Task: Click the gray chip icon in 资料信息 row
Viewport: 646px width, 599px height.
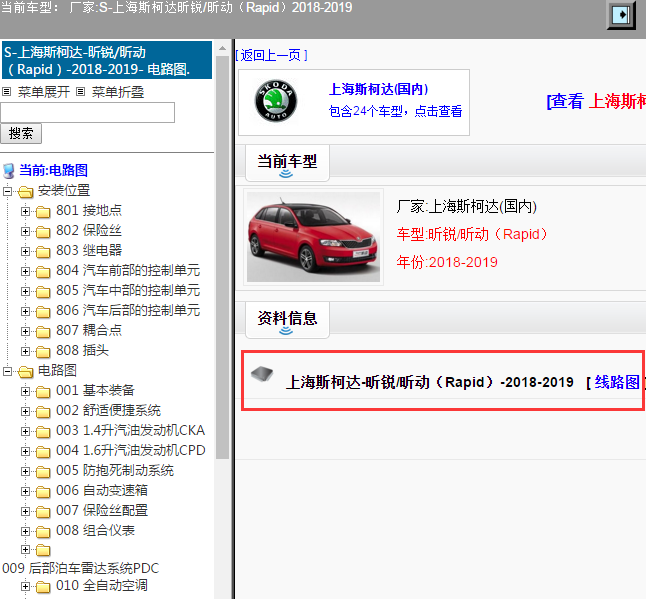Action: pyautogui.click(x=262, y=373)
